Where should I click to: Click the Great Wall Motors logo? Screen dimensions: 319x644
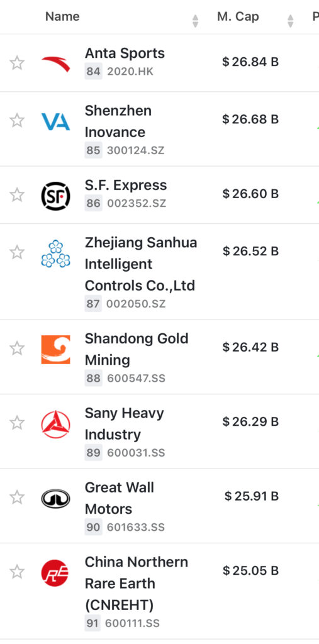55,499
